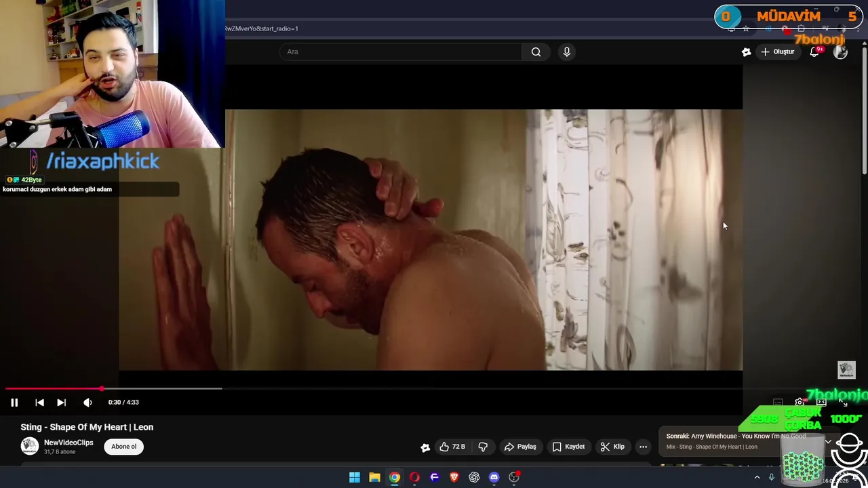Screen dimensions: 868x488
Task: Mute the video volume
Action: [87, 403]
